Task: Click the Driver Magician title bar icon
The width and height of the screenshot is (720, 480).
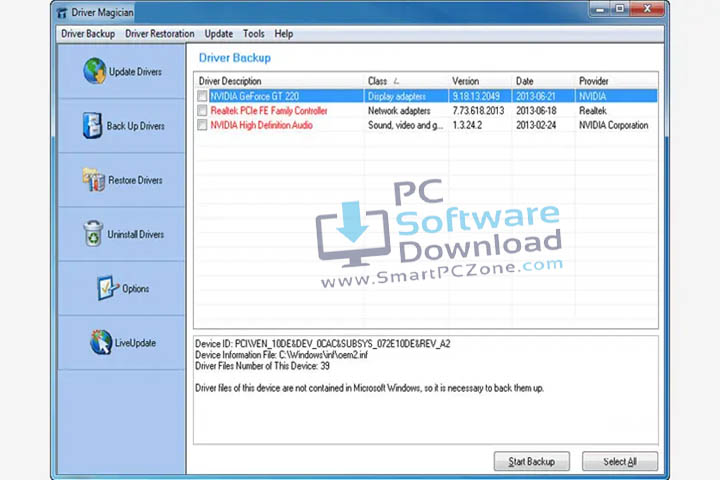Action: tap(62, 13)
